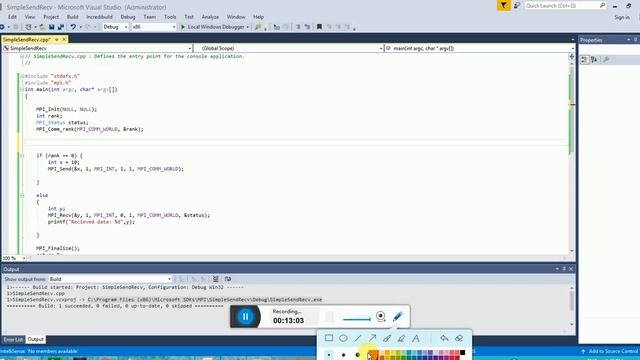Pin the SimpleSendRecv.cpp tab
This screenshot has height=360, width=640.
pyautogui.click(x=57, y=40)
